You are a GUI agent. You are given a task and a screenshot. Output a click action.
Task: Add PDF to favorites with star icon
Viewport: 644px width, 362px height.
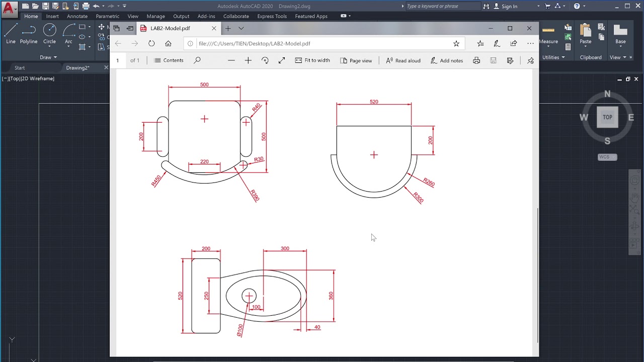456,43
